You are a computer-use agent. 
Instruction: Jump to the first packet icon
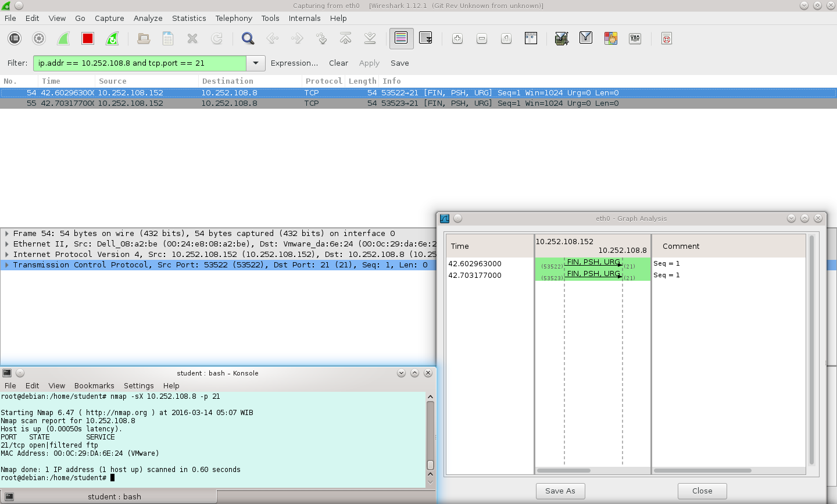pyautogui.click(x=346, y=39)
